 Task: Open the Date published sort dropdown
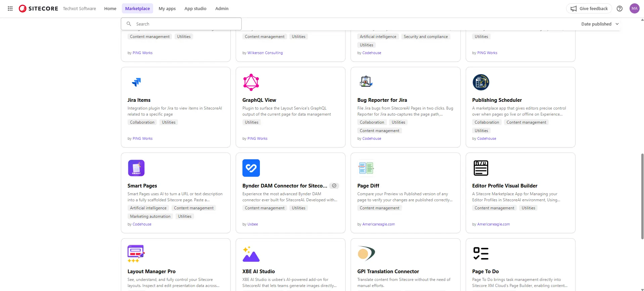coord(600,24)
